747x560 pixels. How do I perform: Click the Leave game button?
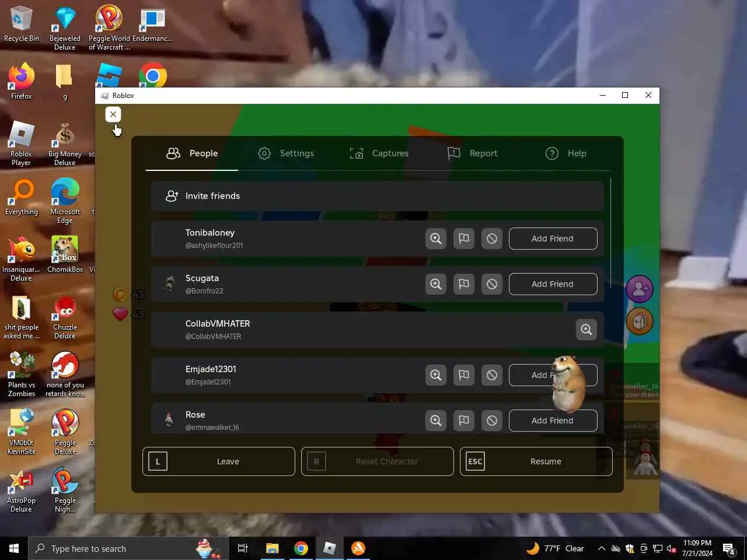[x=219, y=461]
